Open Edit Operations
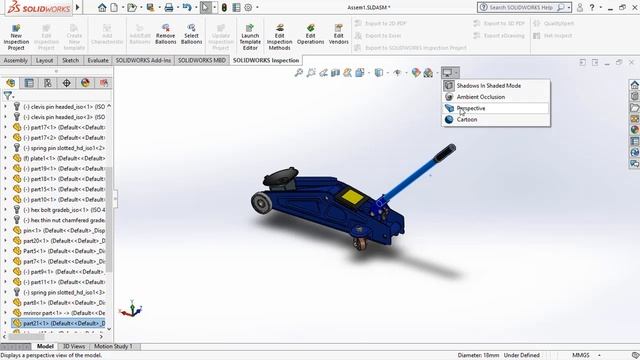This screenshot has width=640, height=360. [x=310, y=34]
